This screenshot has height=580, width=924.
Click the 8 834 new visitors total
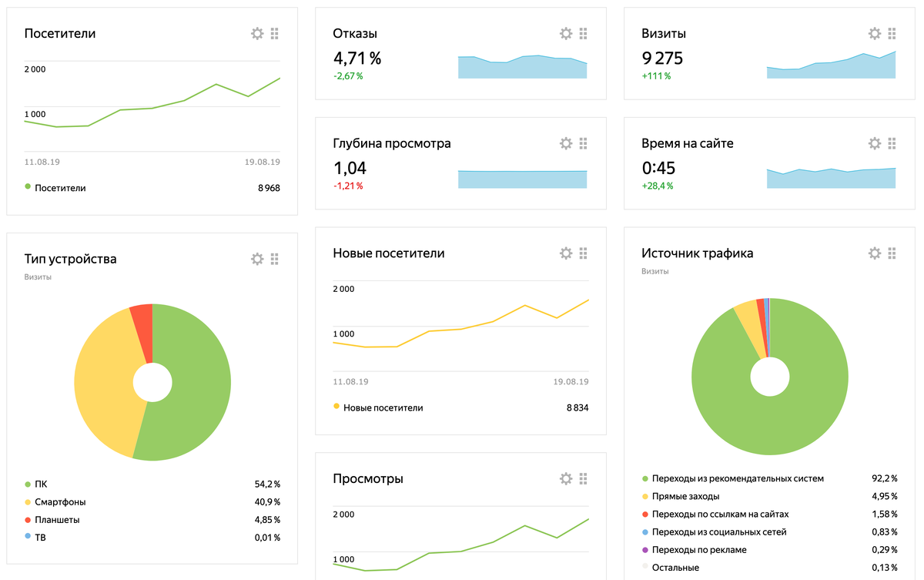[577, 407]
